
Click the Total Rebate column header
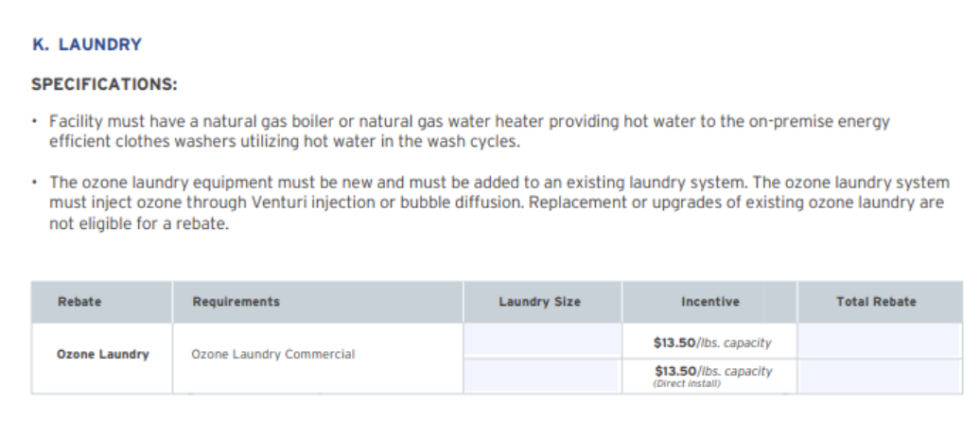(x=876, y=301)
